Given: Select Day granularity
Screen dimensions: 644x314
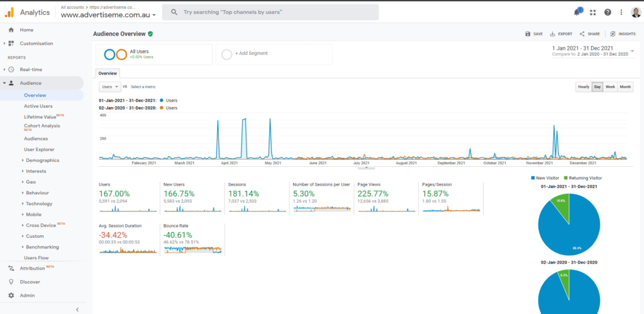Looking at the screenshot, I should coord(597,87).
